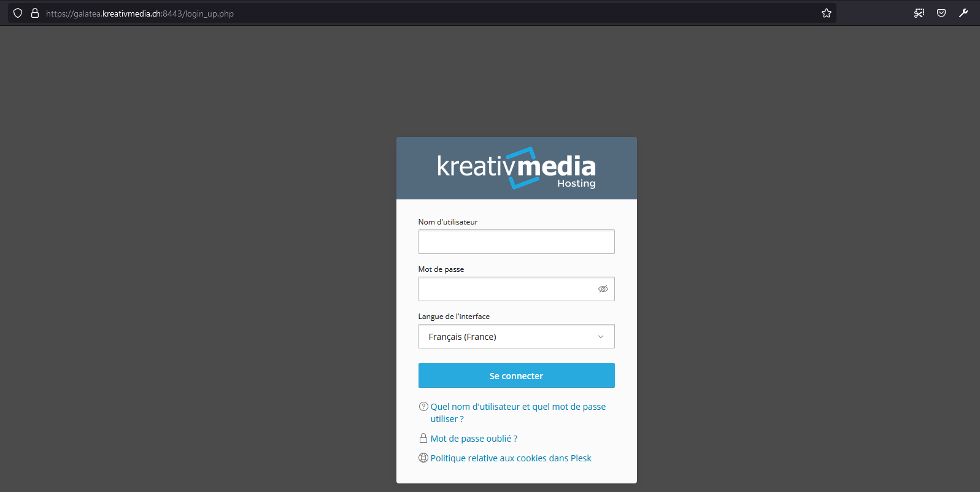
Task: Focus the Mot de passe input field
Action: point(517,289)
